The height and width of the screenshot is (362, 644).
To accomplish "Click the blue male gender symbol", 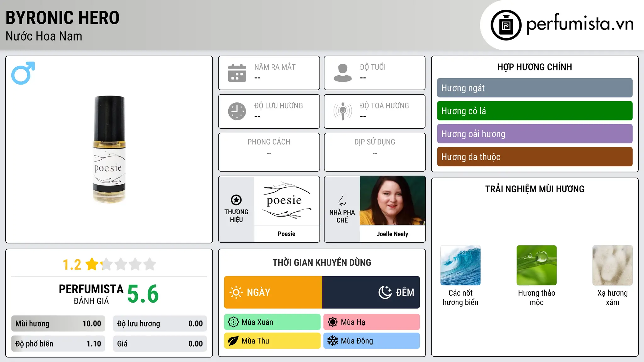I will point(23,73).
